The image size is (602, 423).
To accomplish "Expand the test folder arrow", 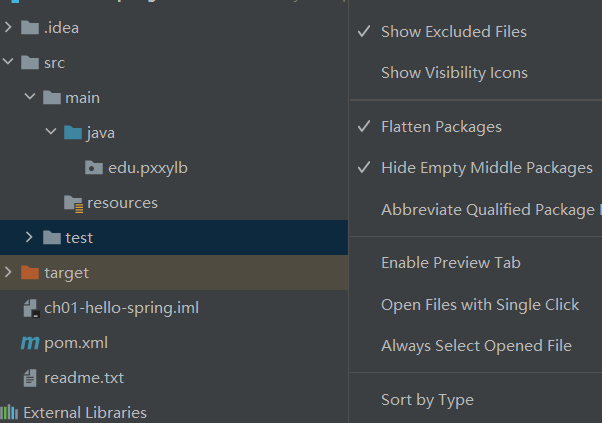I will 30,238.
